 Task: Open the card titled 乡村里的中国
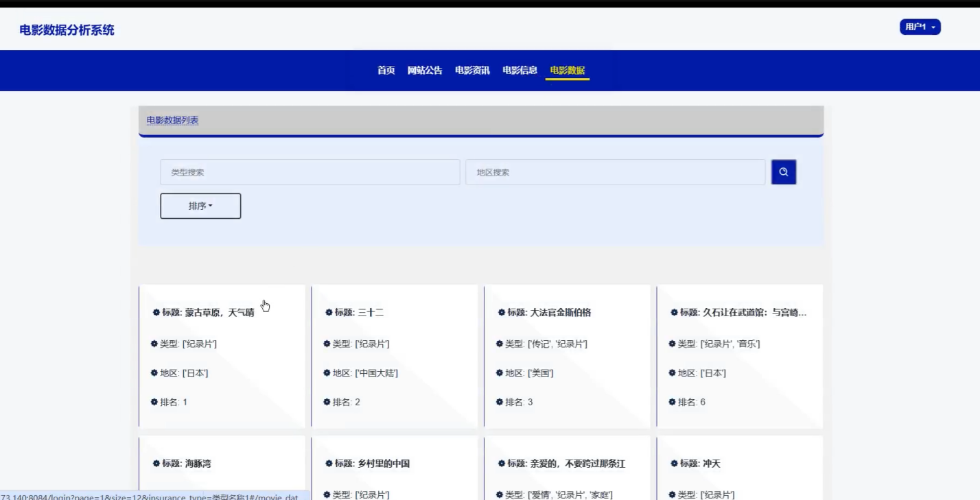[394, 468]
